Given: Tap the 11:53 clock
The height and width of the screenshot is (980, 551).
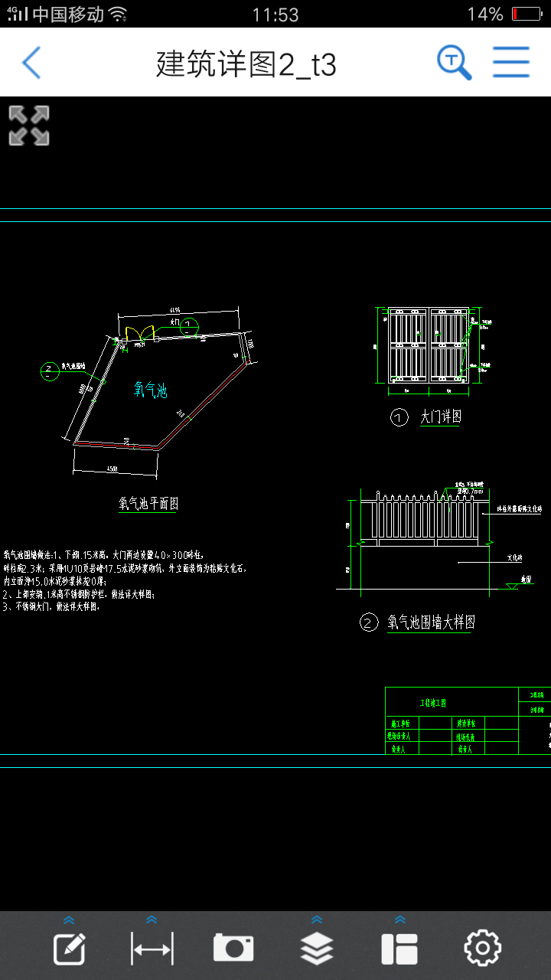Looking at the screenshot, I should (x=275, y=15).
